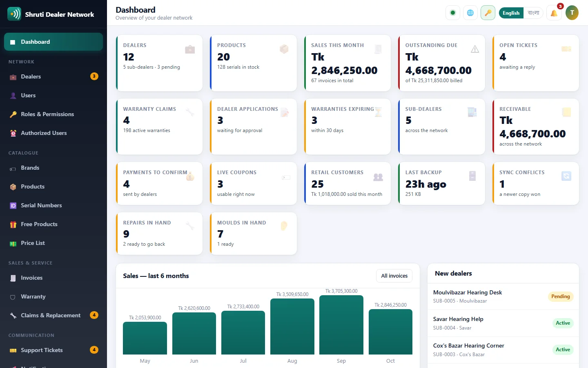Viewport: 588px width, 368px height.
Task: Click the wrench icon beside Claims & Replacement
Action: tap(13, 316)
